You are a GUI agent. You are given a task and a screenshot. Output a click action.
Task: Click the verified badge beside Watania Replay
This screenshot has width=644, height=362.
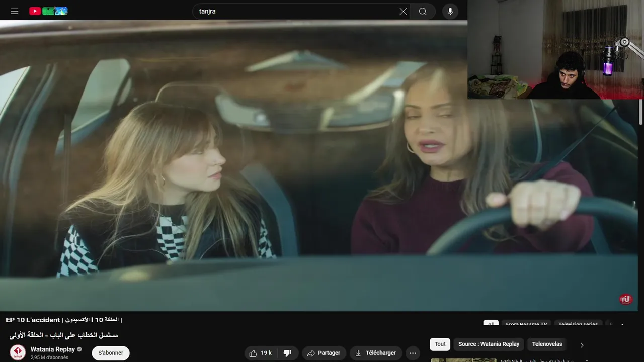[79, 349]
